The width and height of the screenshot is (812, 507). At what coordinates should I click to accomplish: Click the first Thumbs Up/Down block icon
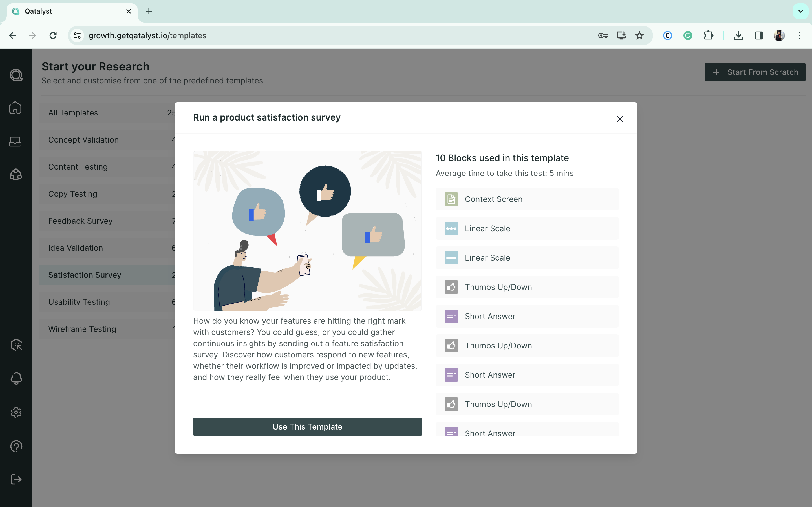451,287
